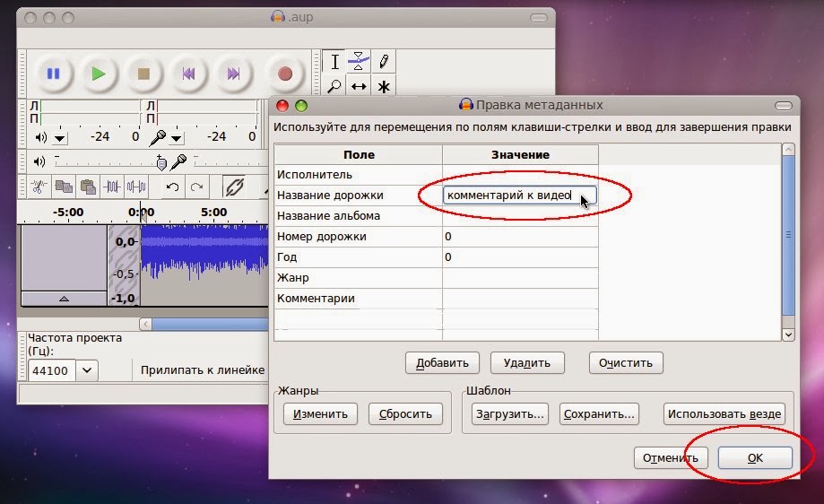This screenshot has height=504, width=824.
Task: Click the metadata table scrollbar down arrow
Action: 788,335
